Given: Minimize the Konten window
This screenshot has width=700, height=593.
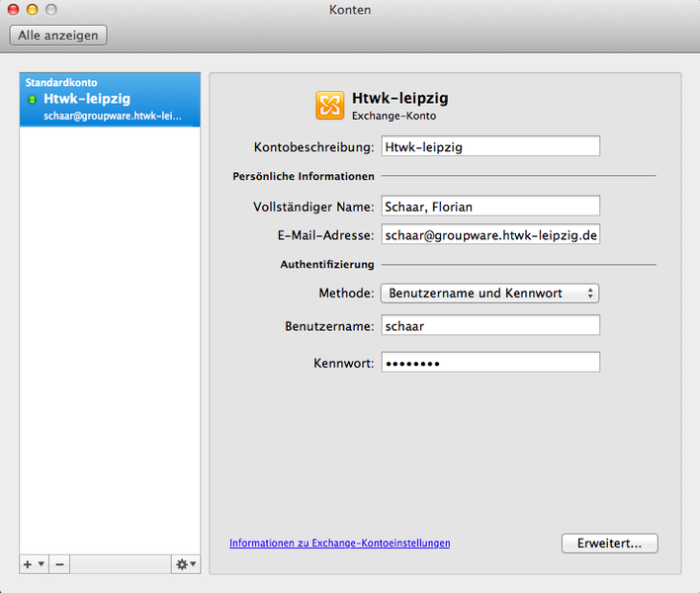Looking at the screenshot, I should 33,9.
